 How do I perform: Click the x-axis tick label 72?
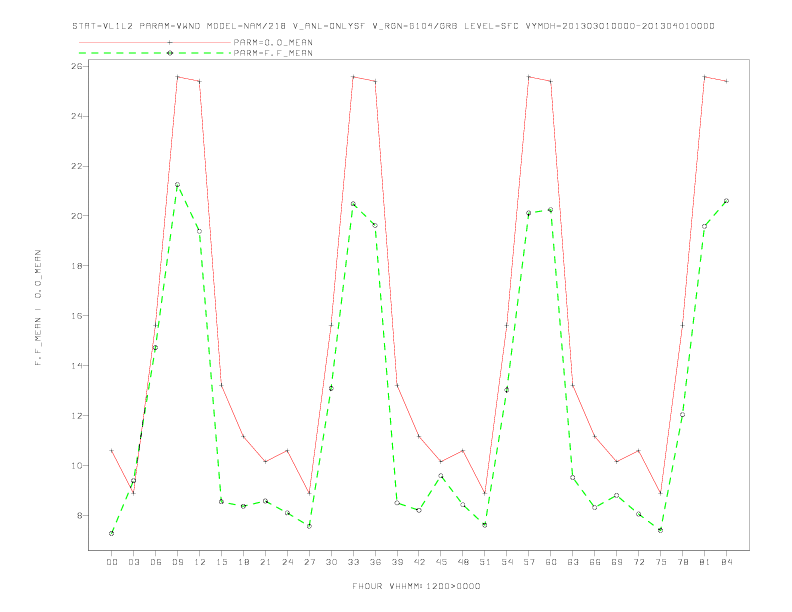click(x=638, y=562)
